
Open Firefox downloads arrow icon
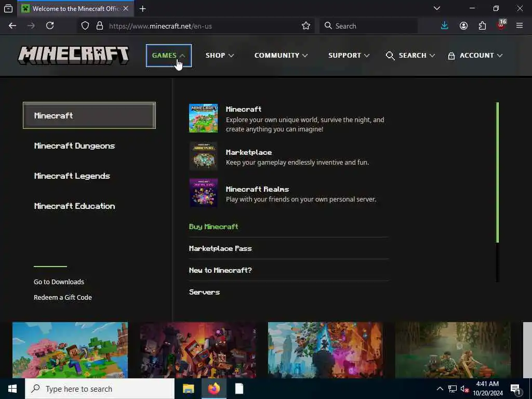(445, 26)
